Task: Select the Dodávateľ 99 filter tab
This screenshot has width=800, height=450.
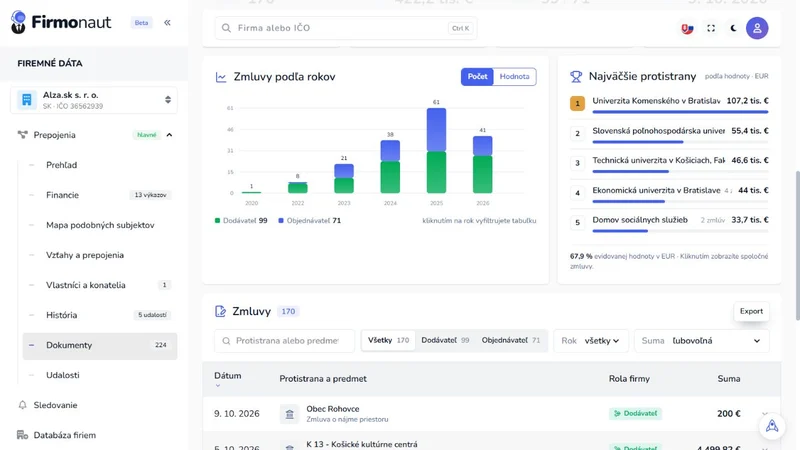Action: tap(445, 340)
